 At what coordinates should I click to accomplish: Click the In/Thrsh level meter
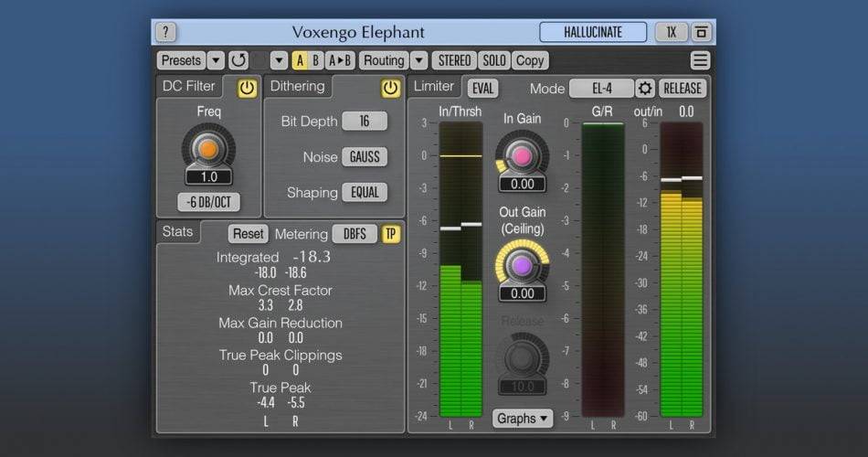pyautogui.click(x=460, y=270)
